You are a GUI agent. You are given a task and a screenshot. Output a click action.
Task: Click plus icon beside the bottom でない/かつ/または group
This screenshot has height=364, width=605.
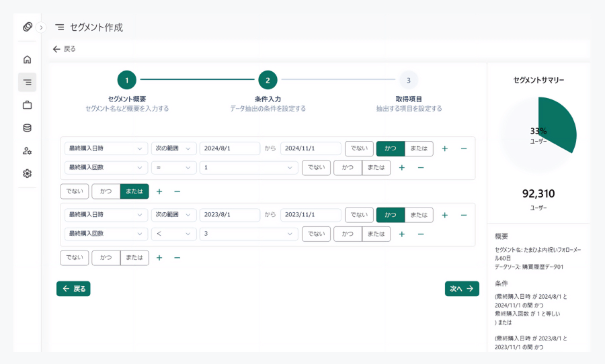[x=159, y=258]
